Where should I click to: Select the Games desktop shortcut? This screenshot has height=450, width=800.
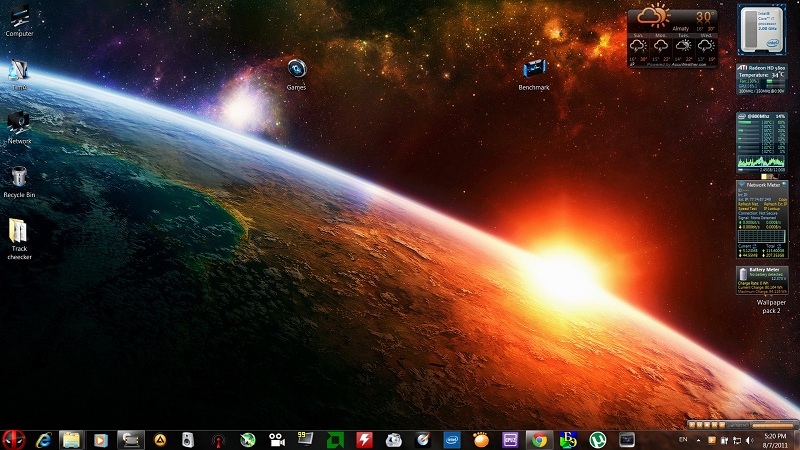click(296, 74)
